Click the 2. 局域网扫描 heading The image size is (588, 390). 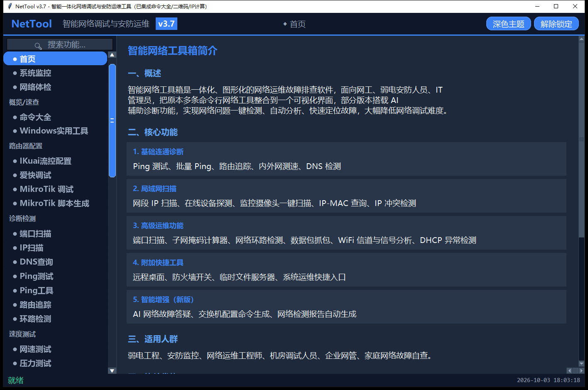pyautogui.click(x=154, y=189)
